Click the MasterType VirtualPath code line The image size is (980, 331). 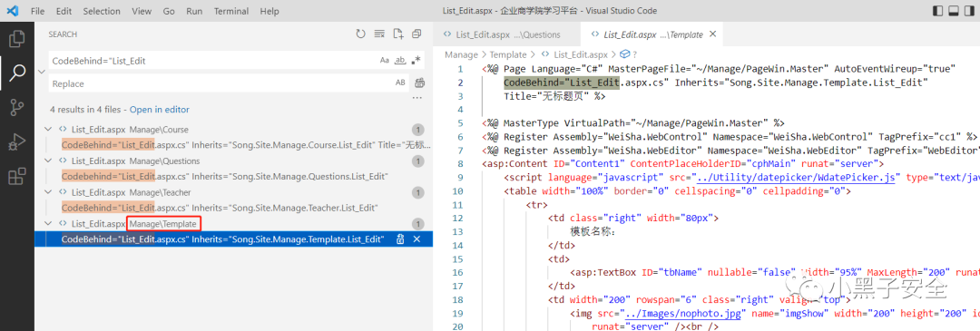[633, 122]
